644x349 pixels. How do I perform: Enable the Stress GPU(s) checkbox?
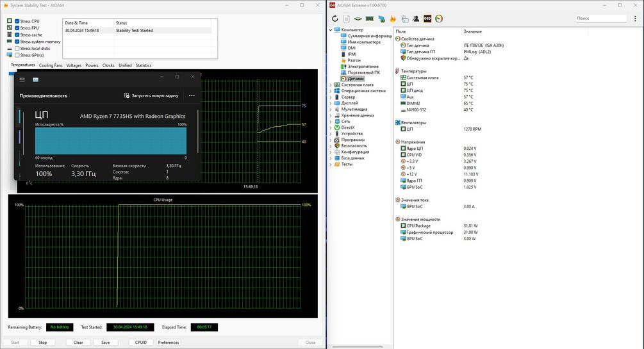pyautogui.click(x=17, y=55)
